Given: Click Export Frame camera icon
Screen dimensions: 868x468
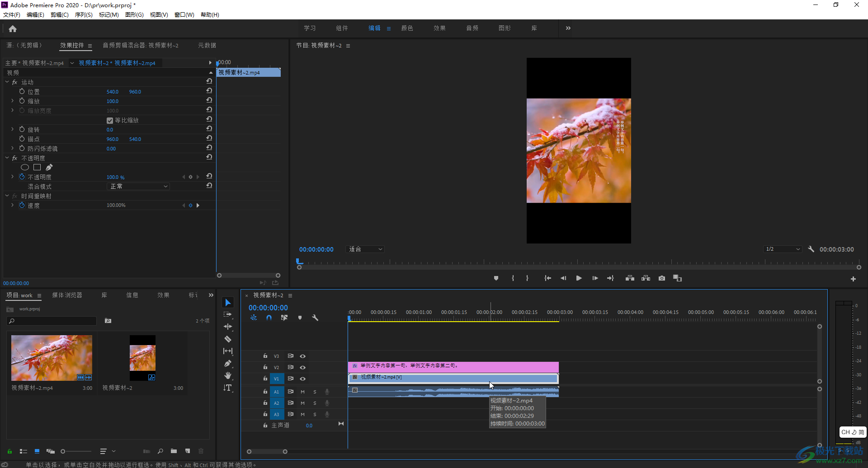Looking at the screenshot, I should (662, 278).
